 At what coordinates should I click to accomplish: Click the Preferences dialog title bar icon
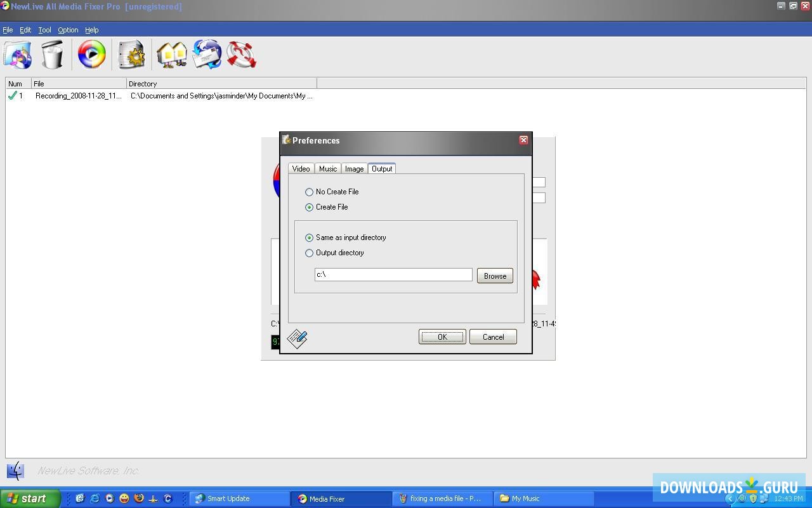286,140
